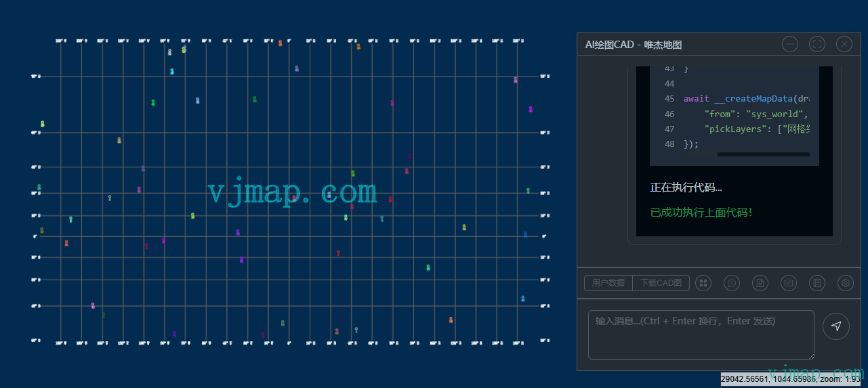Click the coordinates and zoom status readout
This screenshot has width=868, height=388.
(x=790, y=380)
